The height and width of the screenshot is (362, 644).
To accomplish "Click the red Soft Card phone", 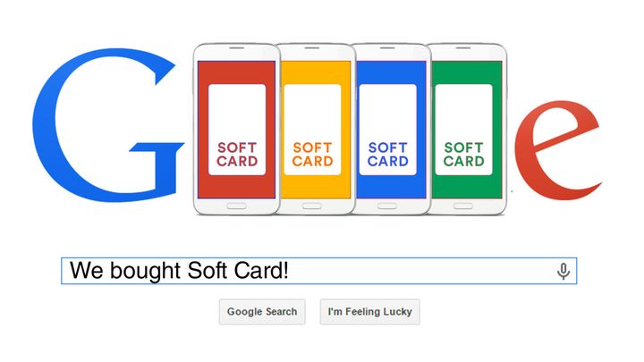I will tap(236, 130).
